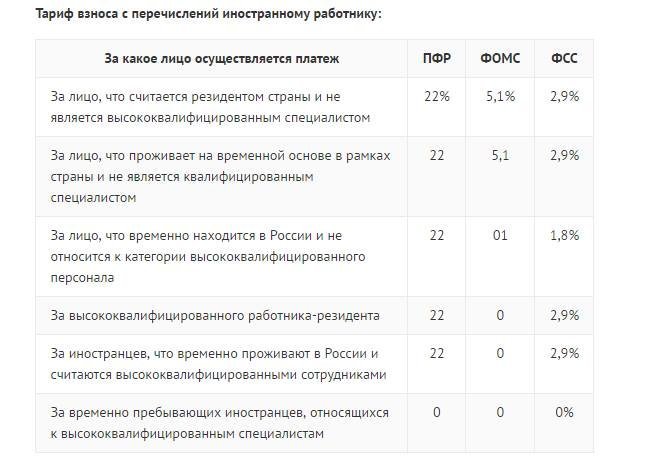656x466 pixels.
Task: Click the ФСС column header
Action: [564, 58]
